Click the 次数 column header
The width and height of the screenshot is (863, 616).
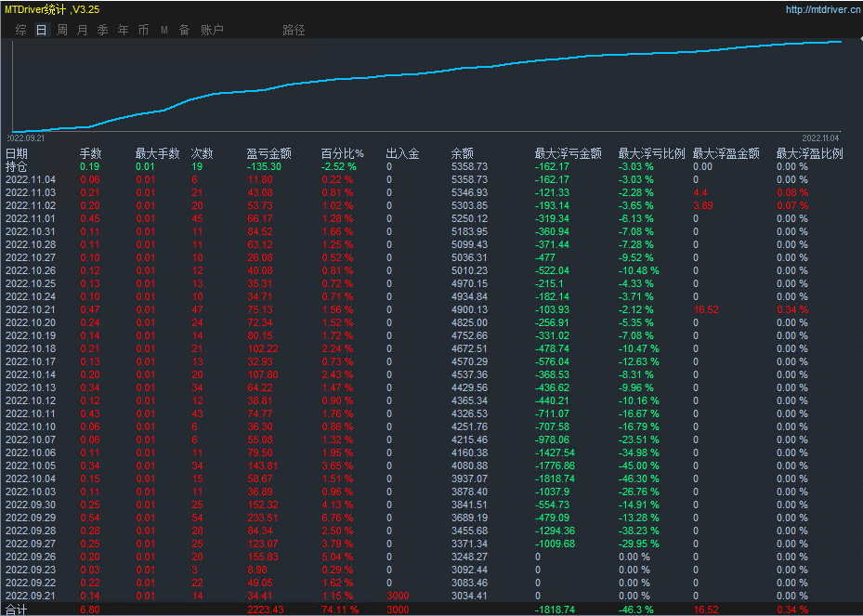(202, 153)
